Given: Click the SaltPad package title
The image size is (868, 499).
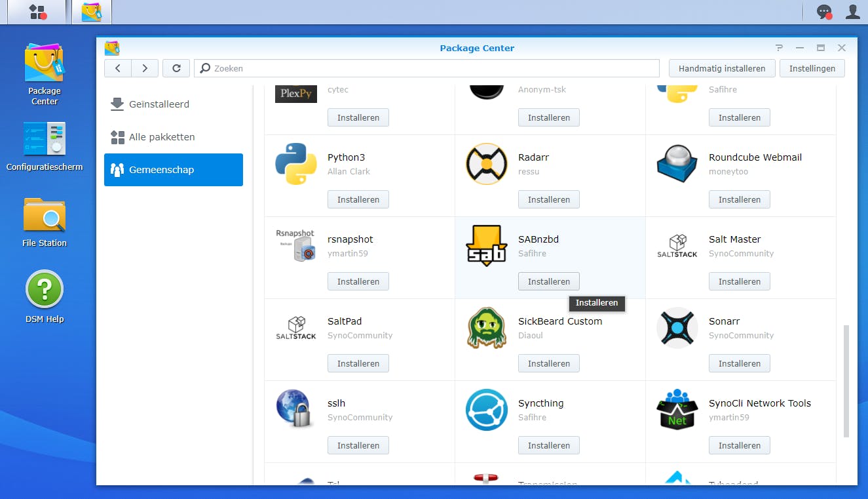Looking at the screenshot, I should (345, 321).
